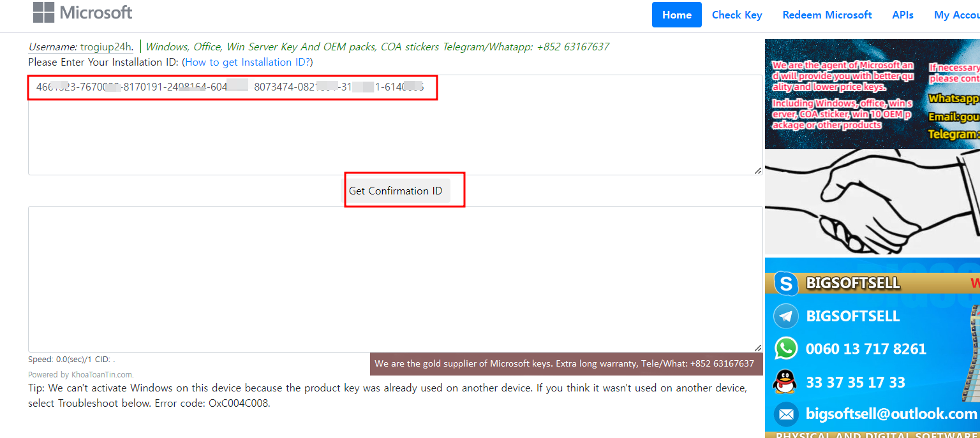Open 'How to get Installation ID?' link
The image size is (980, 438).
tap(248, 62)
